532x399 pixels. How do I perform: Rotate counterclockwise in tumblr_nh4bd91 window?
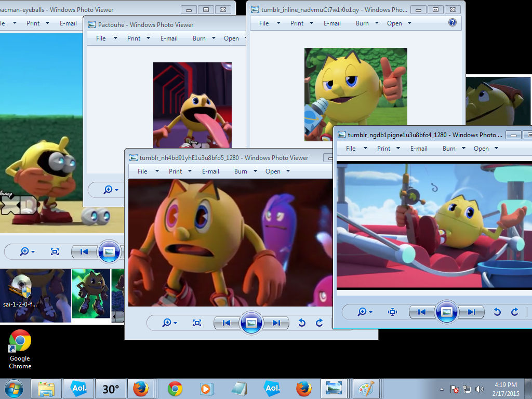point(302,323)
